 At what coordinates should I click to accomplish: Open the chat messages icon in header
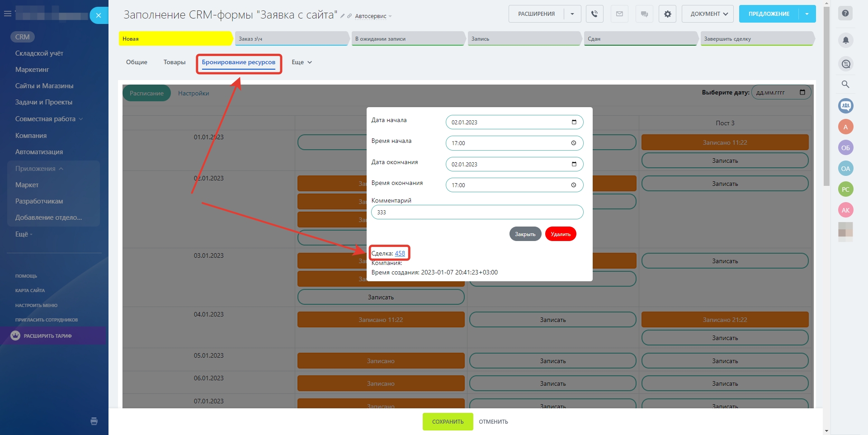(x=644, y=14)
